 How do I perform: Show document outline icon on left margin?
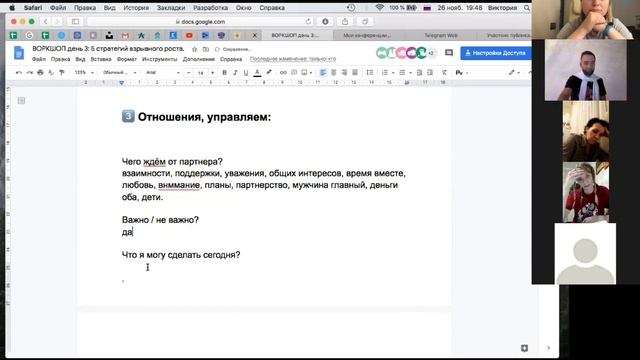pos(21,100)
